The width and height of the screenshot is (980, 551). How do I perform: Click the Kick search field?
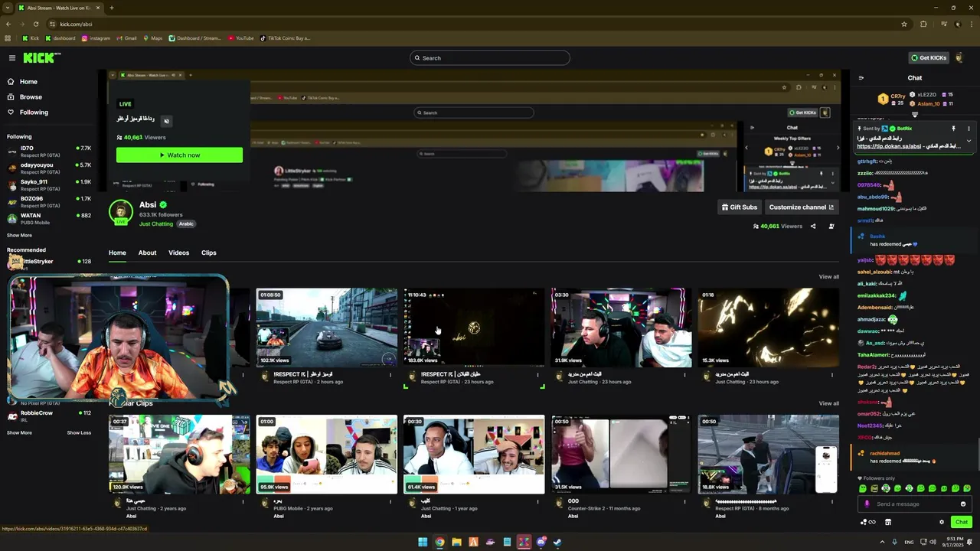(490, 58)
